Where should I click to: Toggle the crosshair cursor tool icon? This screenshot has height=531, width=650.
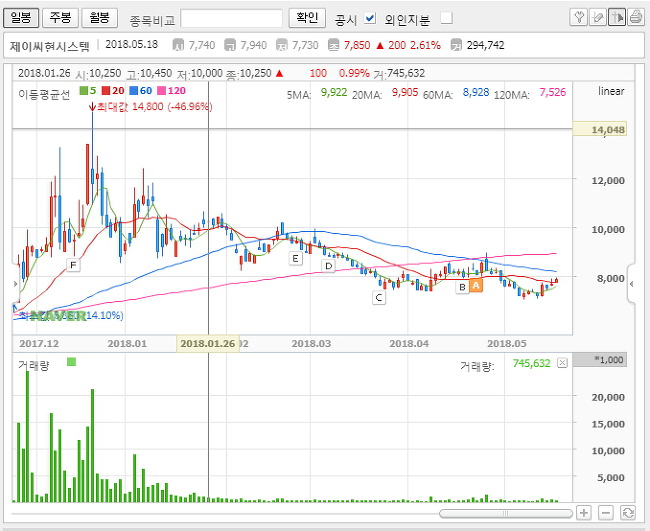616,17
